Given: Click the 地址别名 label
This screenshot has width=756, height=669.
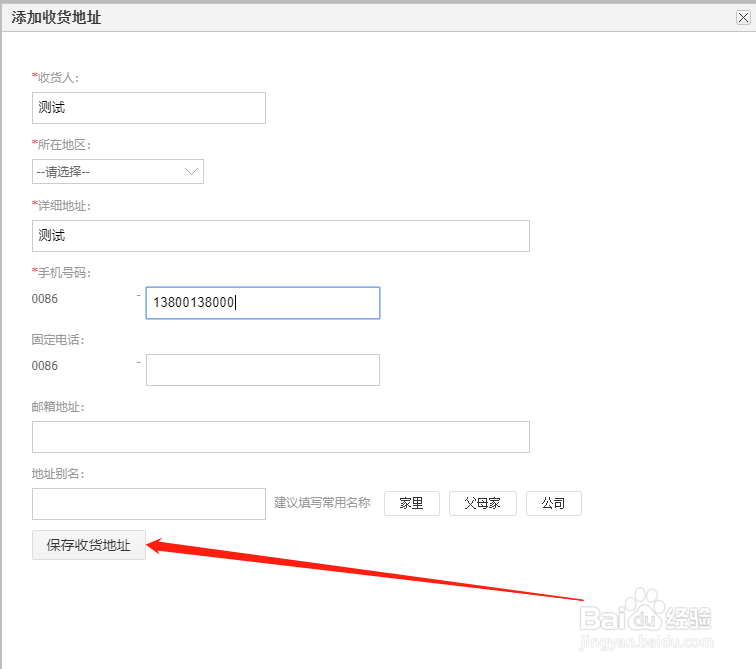Looking at the screenshot, I should click(58, 474).
